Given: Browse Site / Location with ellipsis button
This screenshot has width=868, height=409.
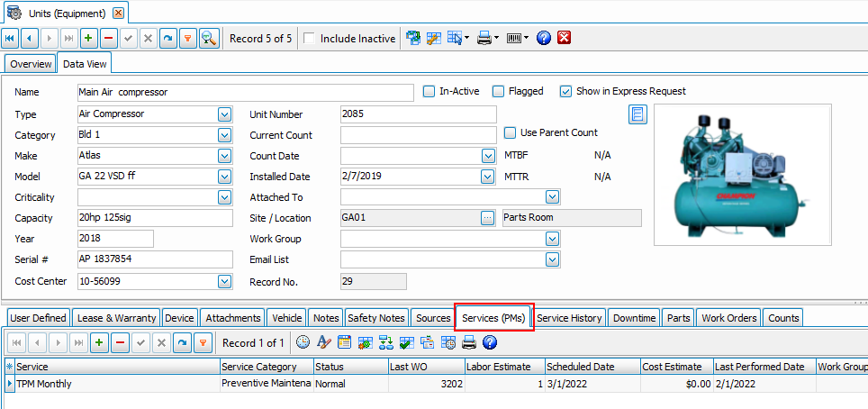Looking at the screenshot, I should point(488,218).
